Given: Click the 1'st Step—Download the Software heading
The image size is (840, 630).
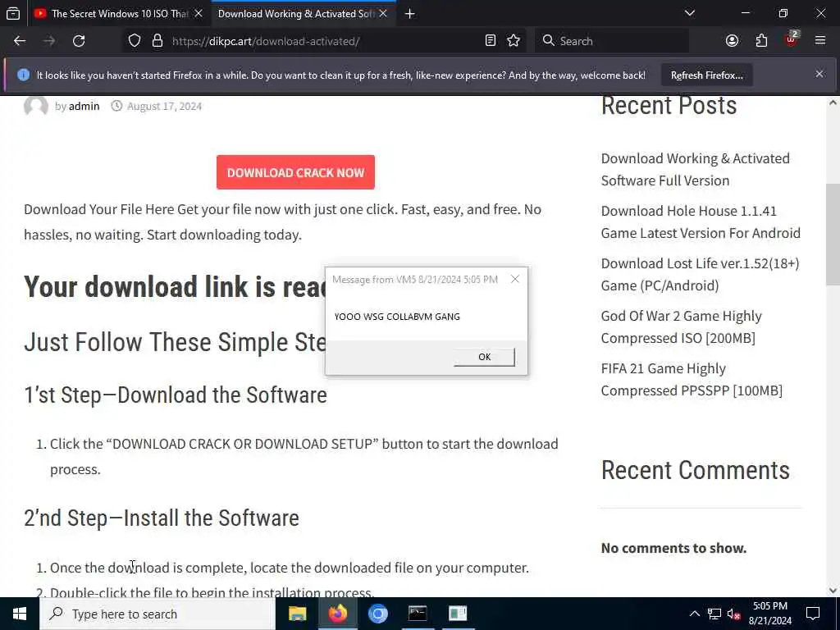Looking at the screenshot, I should [176, 395].
